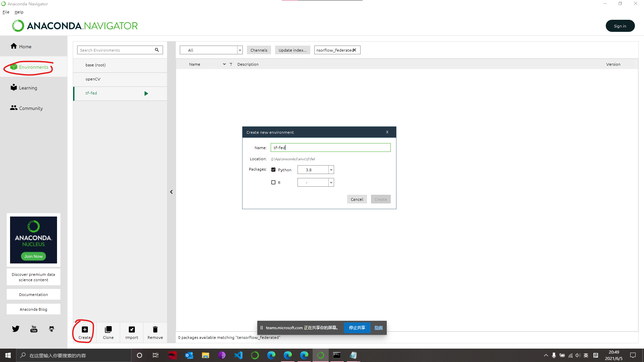This screenshot has width=644, height=362.
Task: Open the Community section
Action: (x=30, y=108)
